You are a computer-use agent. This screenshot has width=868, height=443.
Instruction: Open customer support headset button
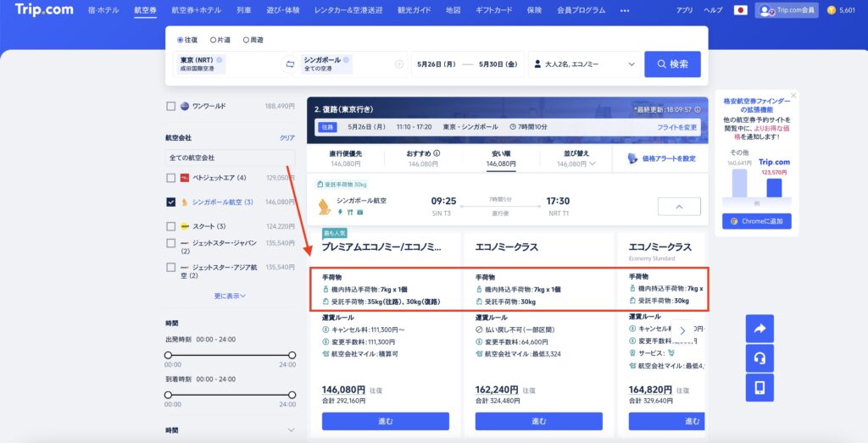759,358
